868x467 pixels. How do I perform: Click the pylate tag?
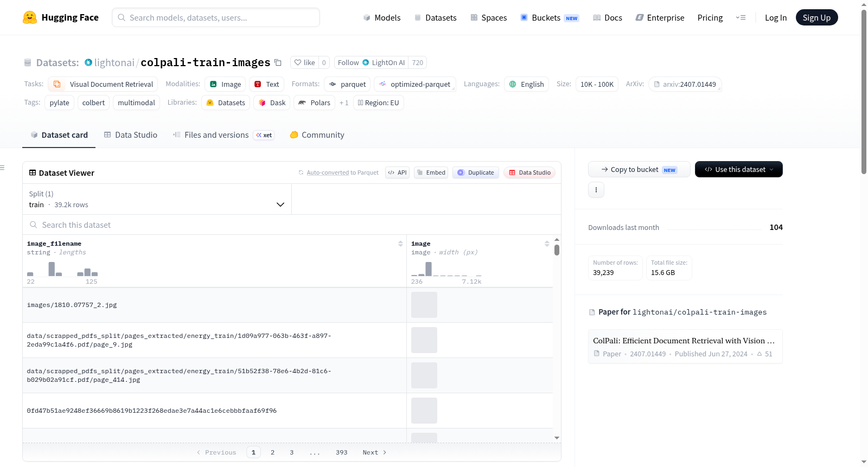click(x=60, y=103)
